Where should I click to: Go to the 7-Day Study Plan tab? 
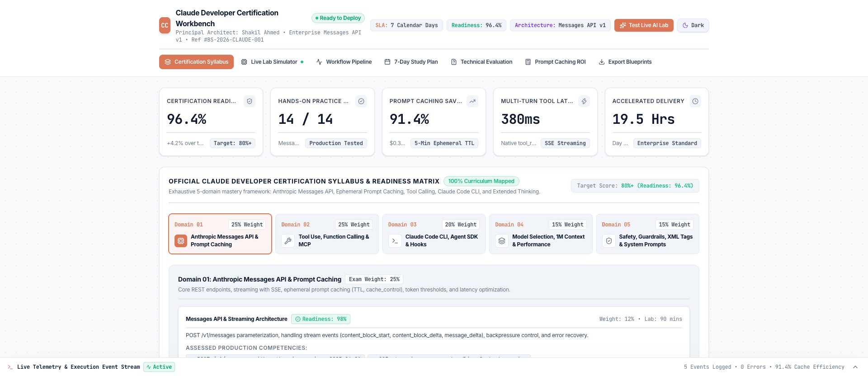pos(411,62)
